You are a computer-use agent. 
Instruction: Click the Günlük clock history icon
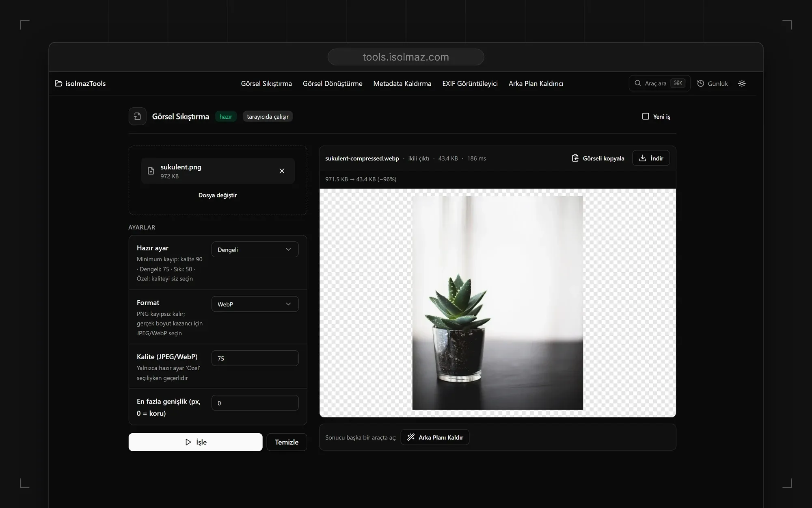point(701,83)
